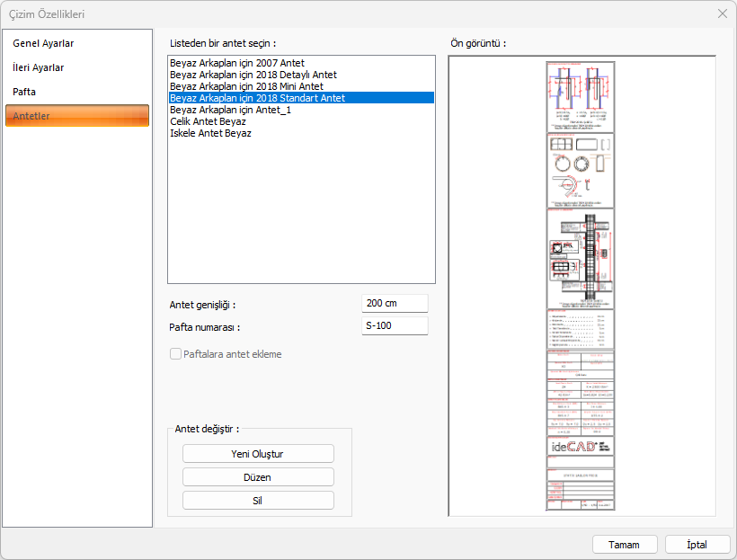This screenshot has width=737, height=560.
Task: Toggle Paftalara antet ekleme checkbox
Action: pyautogui.click(x=176, y=354)
